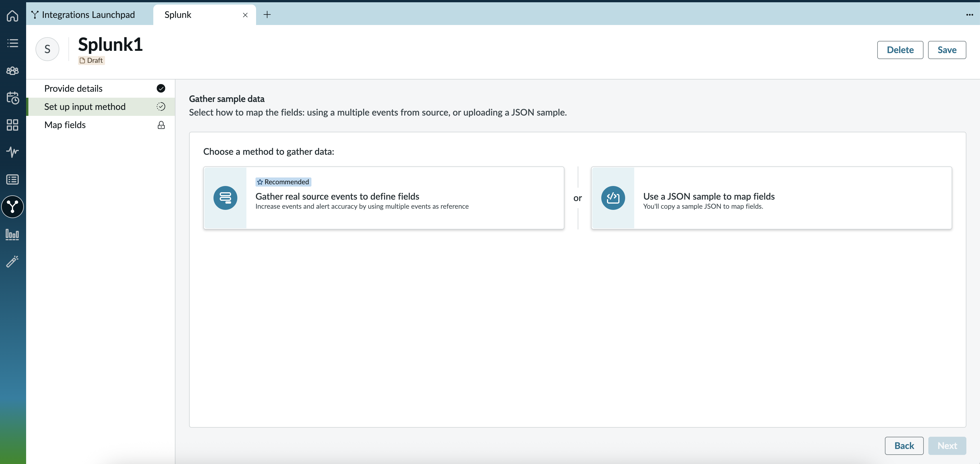Viewport: 980px width, 464px height.
Task: Switch to Integrations Launchpad tab
Action: [x=83, y=15]
